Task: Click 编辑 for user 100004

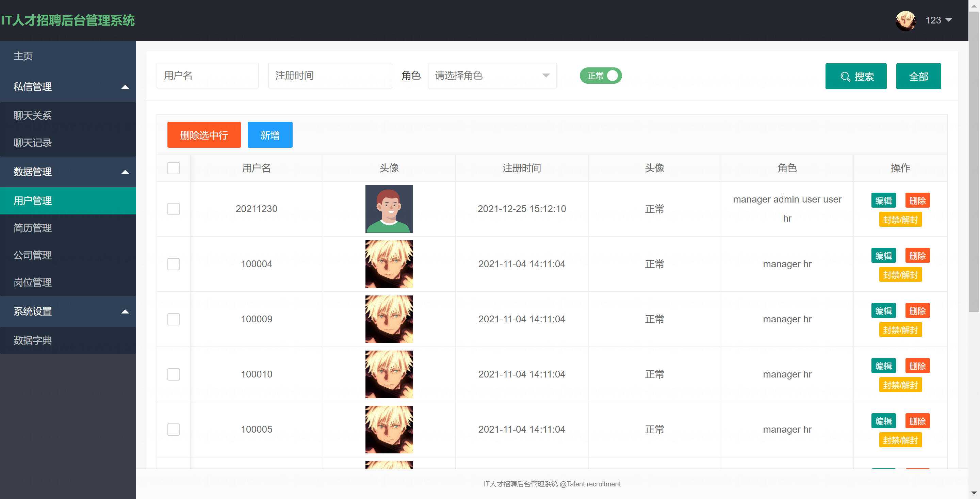Action: [883, 256]
